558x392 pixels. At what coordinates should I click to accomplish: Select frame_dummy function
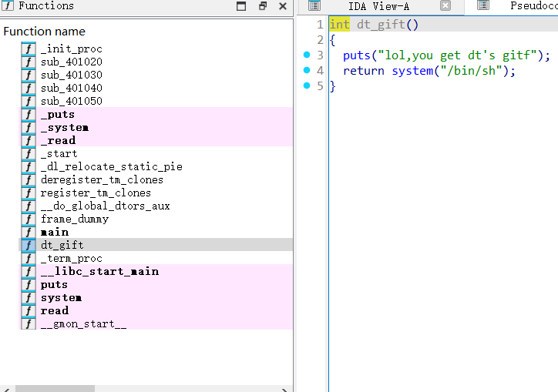pos(75,219)
